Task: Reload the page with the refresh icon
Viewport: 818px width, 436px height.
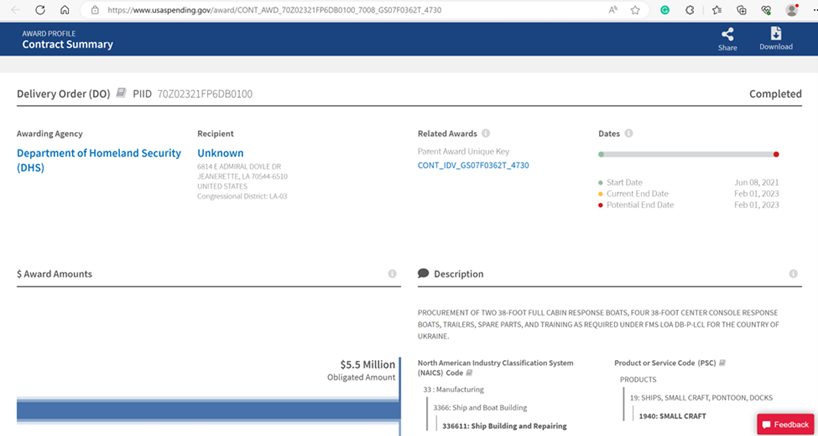Action: coord(40,10)
